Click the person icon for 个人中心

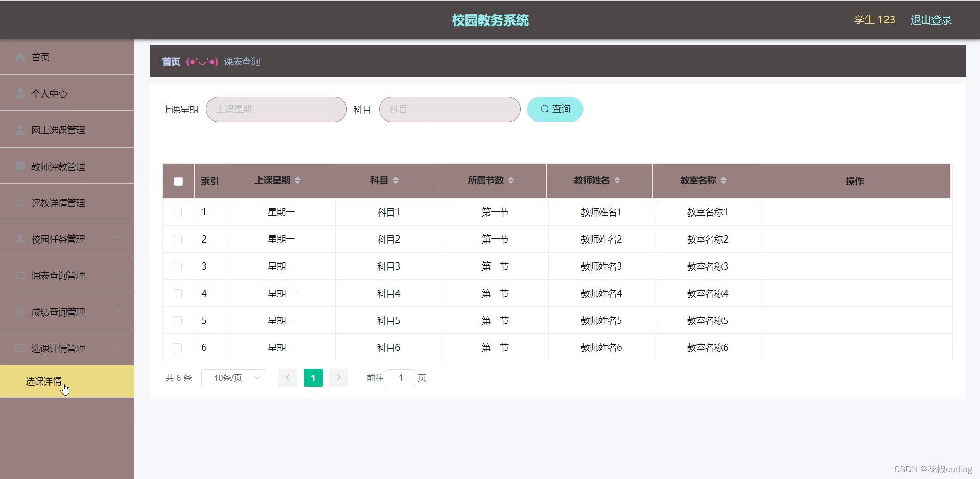click(x=20, y=93)
